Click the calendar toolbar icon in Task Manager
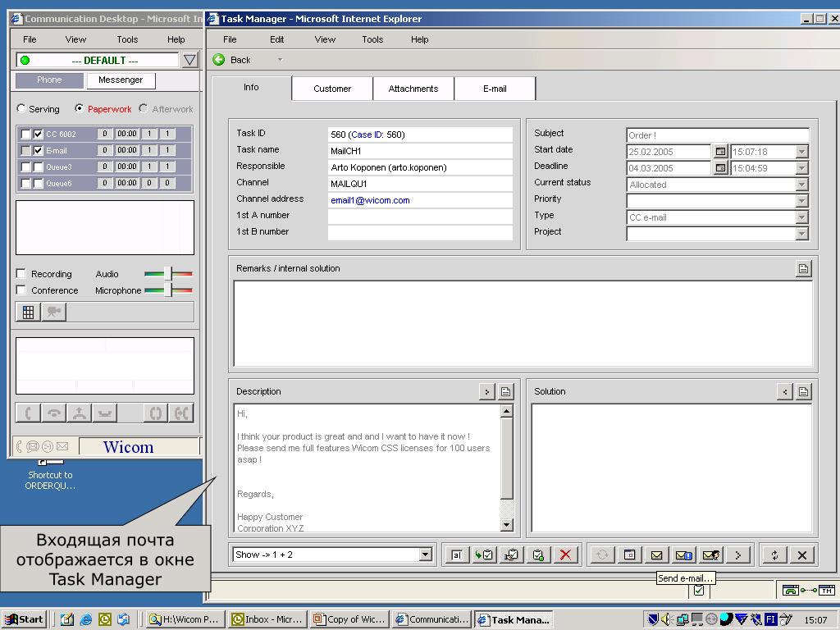Image resolution: width=840 pixels, height=630 pixels. (x=629, y=555)
